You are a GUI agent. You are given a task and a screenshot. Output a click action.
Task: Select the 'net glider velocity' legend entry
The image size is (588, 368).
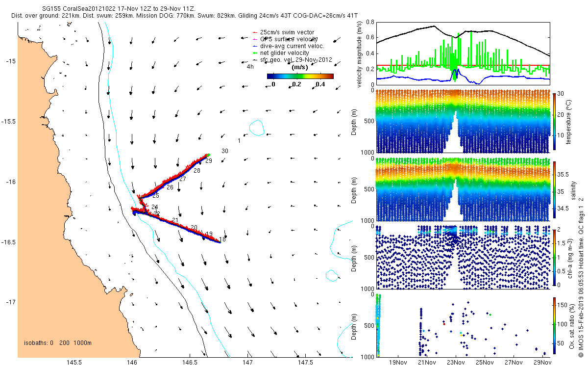pyautogui.click(x=280, y=53)
